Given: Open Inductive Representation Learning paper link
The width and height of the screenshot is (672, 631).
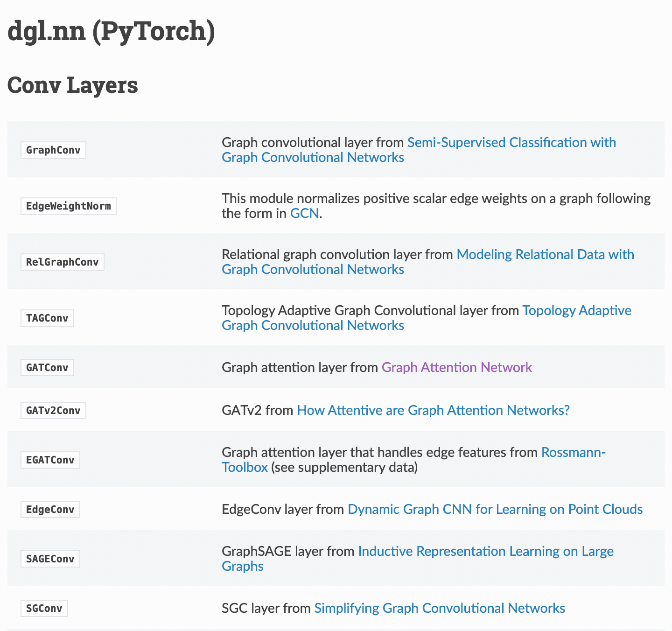Looking at the screenshot, I should 485,551.
